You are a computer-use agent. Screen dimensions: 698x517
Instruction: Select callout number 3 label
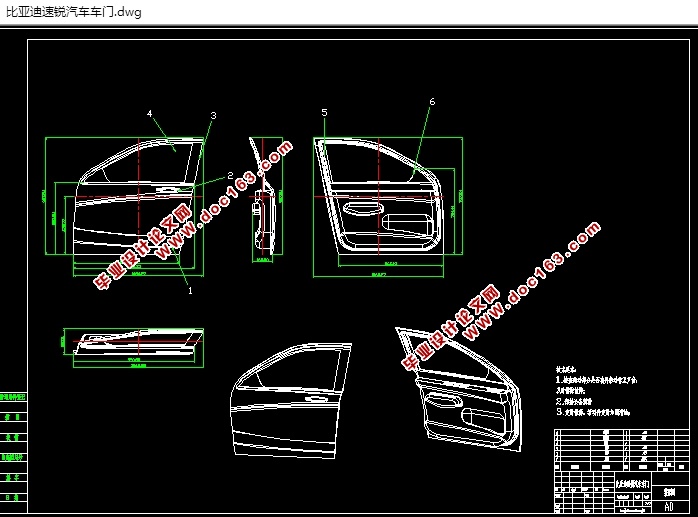click(x=213, y=116)
